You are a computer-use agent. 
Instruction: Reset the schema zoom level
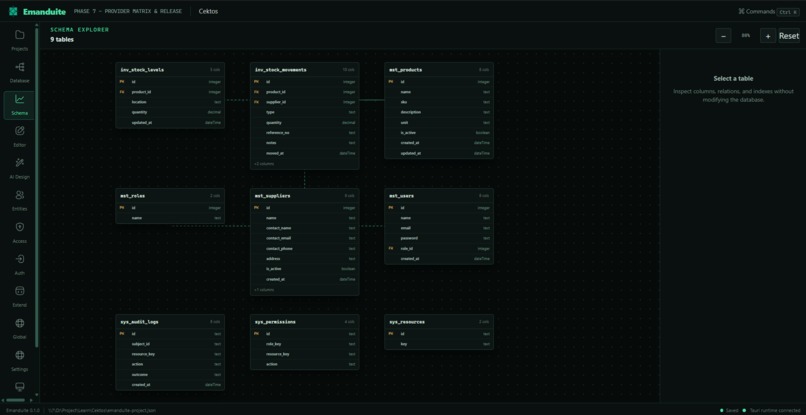[x=789, y=36]
